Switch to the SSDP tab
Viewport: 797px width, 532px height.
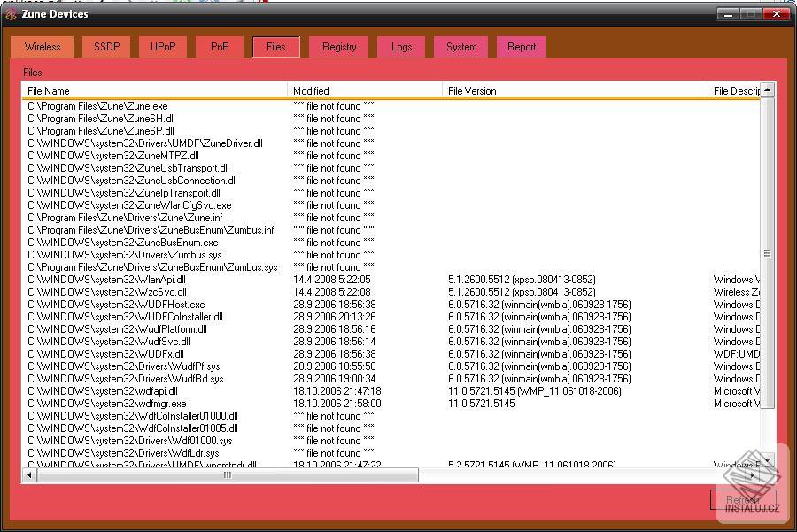tap(106, 47)
